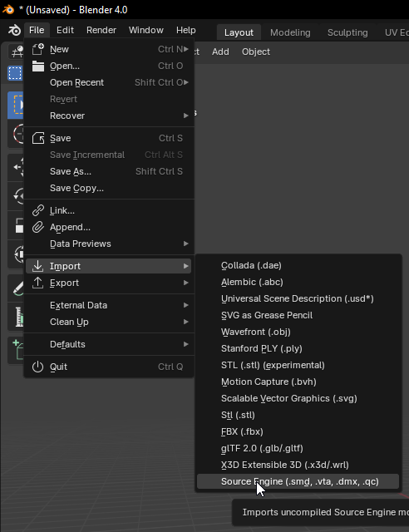The height and width of the screenshot is (532, 409).
Task: Expand the Defaults submenu
Action: coord(109,344)
